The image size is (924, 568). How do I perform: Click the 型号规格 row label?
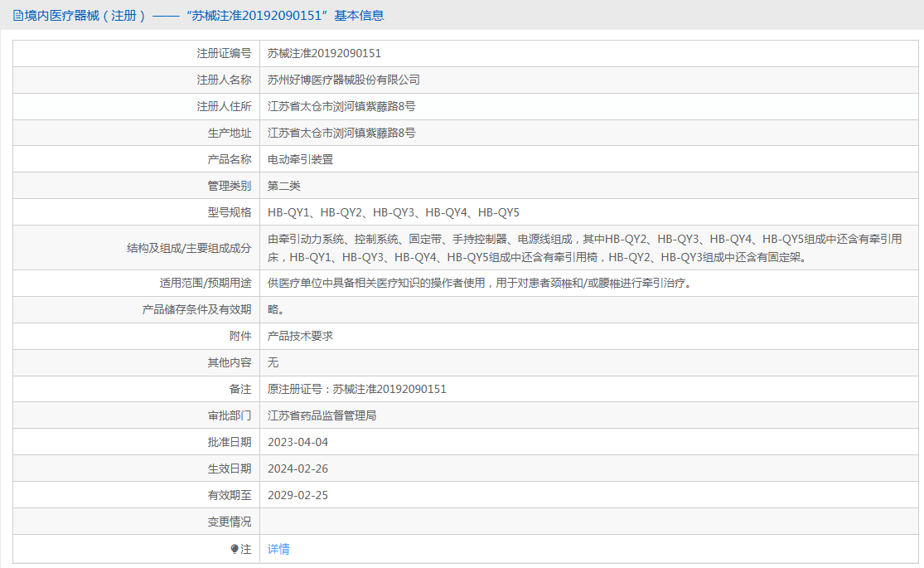tap(230, 213)
